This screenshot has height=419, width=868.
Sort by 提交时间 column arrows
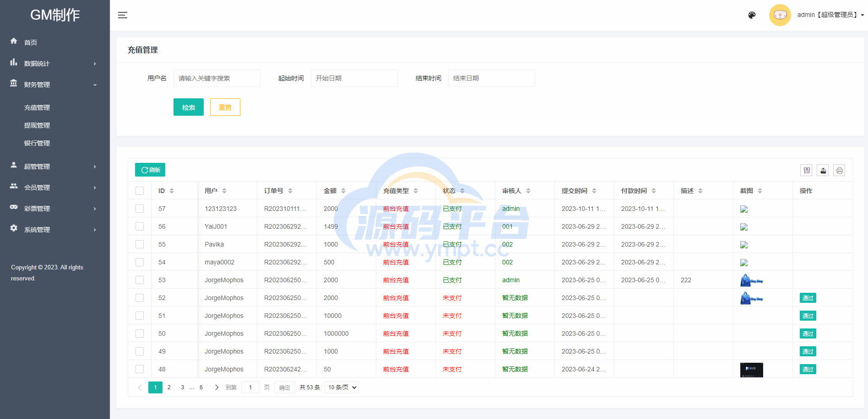(x=594, y=191)
